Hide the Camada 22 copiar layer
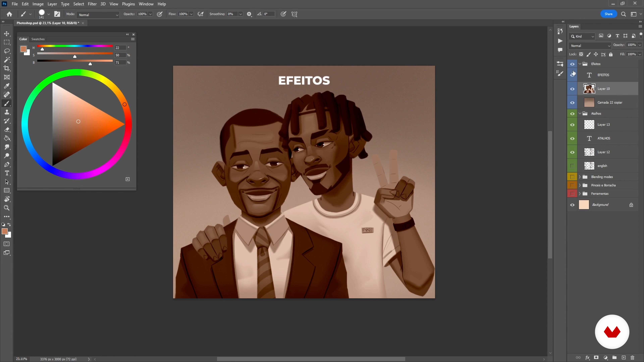 point(572,103)
